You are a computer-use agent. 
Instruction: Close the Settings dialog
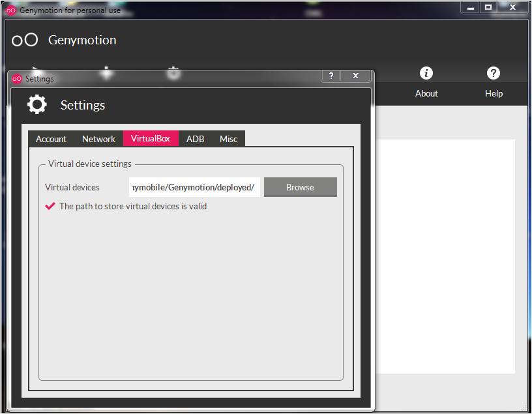click(355, 76)
